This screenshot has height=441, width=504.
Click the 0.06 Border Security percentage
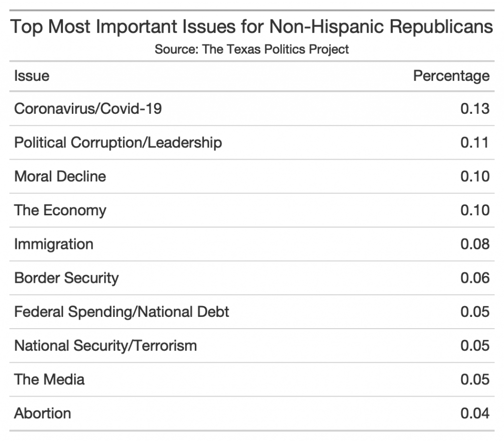tap(475, 278)
